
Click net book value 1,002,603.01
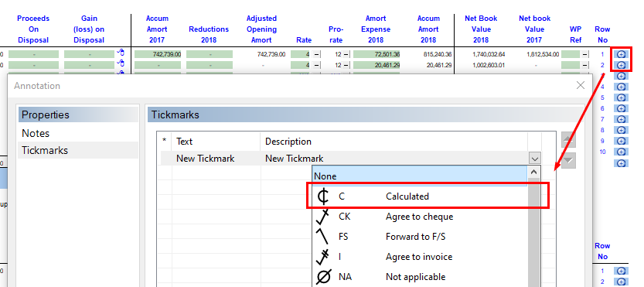tap(489, 65)
